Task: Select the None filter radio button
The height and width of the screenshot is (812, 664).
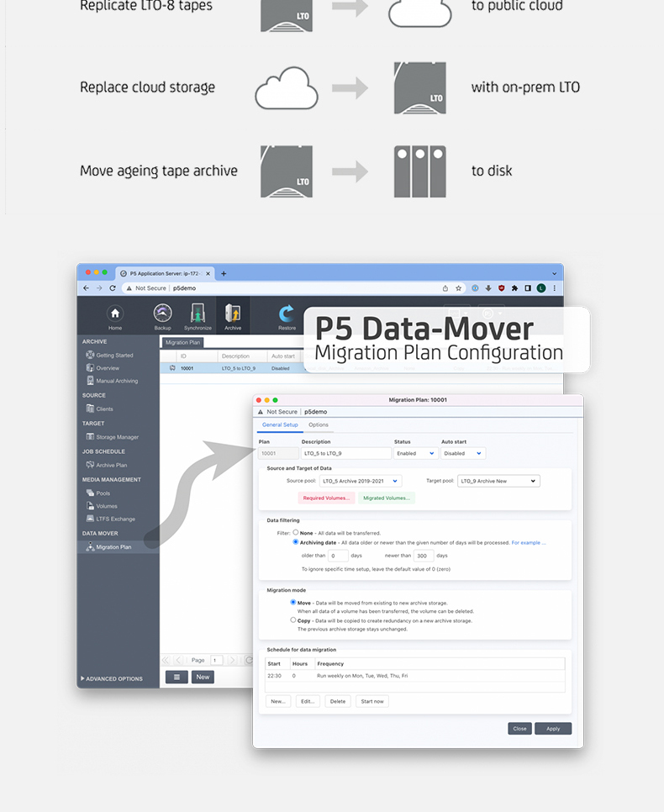Action: (x=296, y=532)
